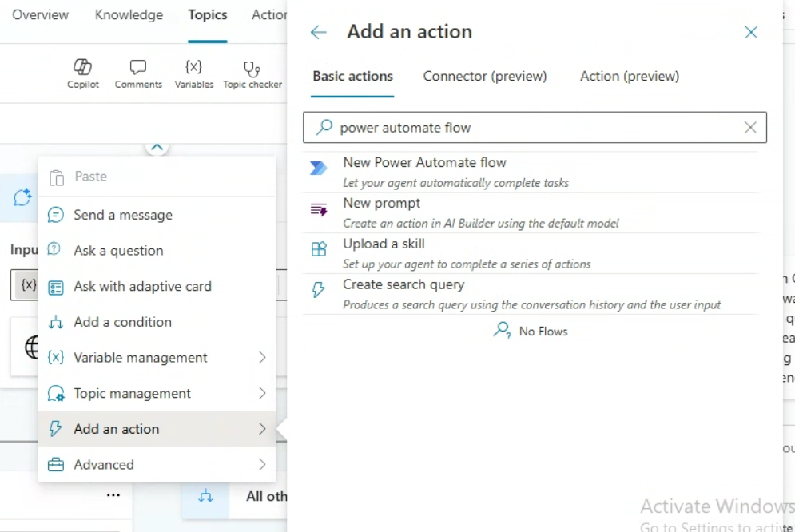Switch to the Connector (preview) tab
The image size is (795, 532).
(x=485, y=77)
